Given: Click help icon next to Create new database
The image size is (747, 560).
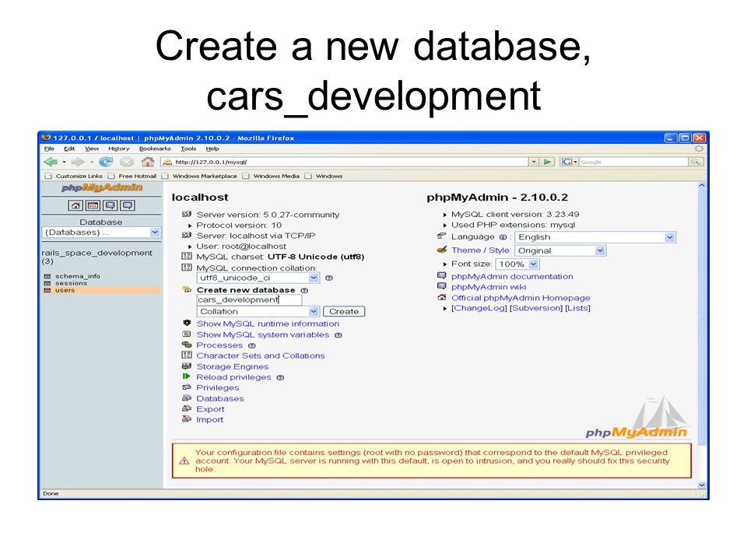Looking at the screenshot, I should point(304,290).
